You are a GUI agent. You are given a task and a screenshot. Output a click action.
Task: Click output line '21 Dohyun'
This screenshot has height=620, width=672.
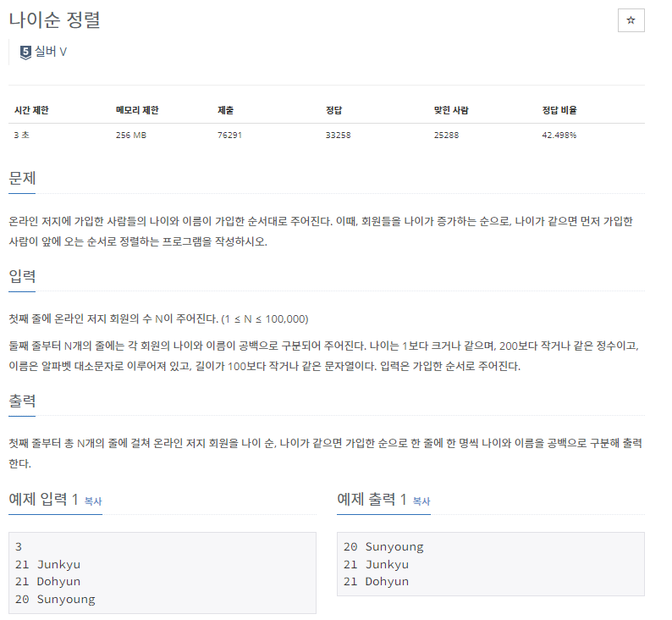[x=376, y=581]
